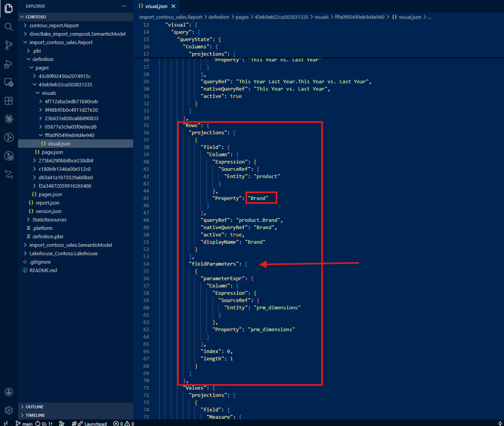This screenshot has height=426, width=504.
Task: Expand folder f2a34872059916265400
Action: [76, 186]
